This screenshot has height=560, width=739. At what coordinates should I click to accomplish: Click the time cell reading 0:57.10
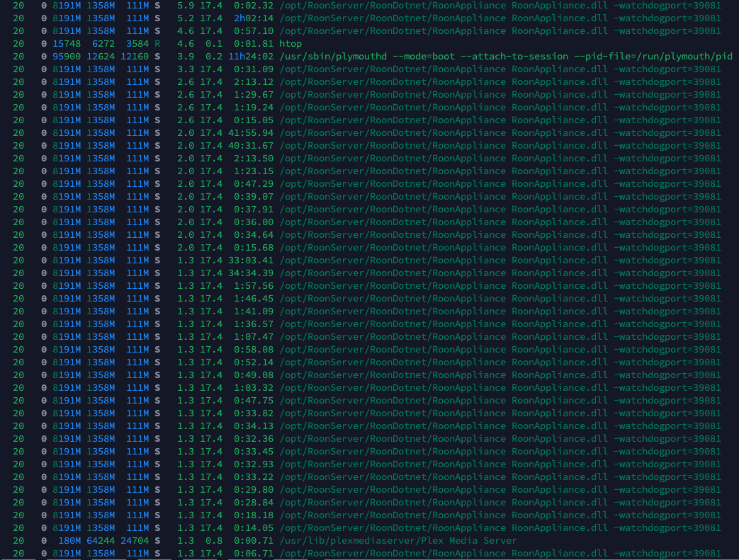[254, 31]
